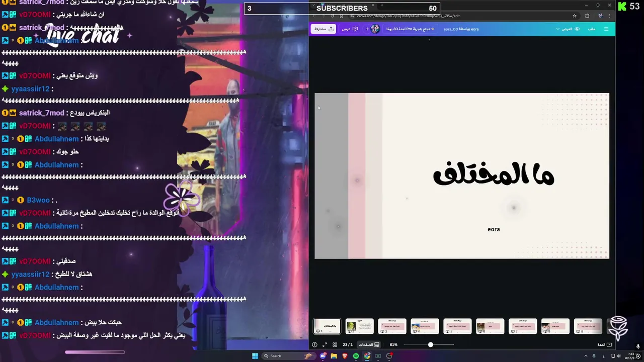This screenshot has width=644, height=362.
Task: Click the taskbar microphone tray icon
Action: (x=595, y=356)
